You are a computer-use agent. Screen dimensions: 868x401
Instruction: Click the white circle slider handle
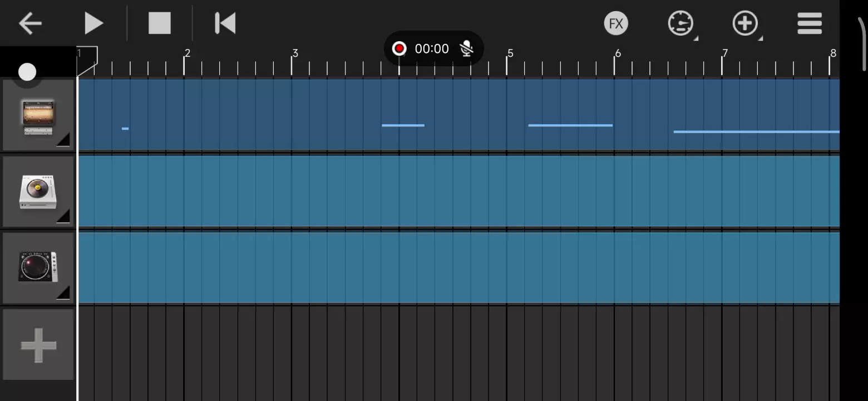[27, 72]
